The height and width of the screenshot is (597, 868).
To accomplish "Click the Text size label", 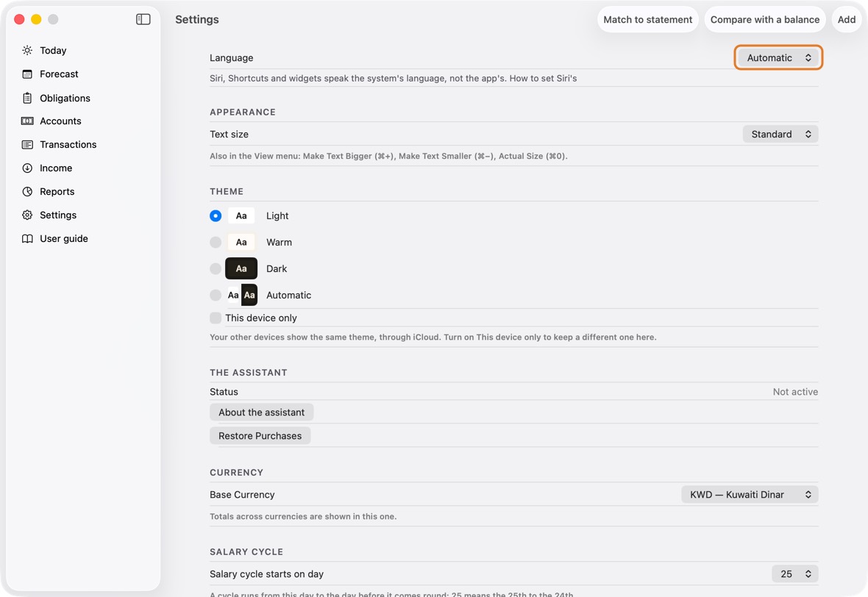I will coord(230,135).
